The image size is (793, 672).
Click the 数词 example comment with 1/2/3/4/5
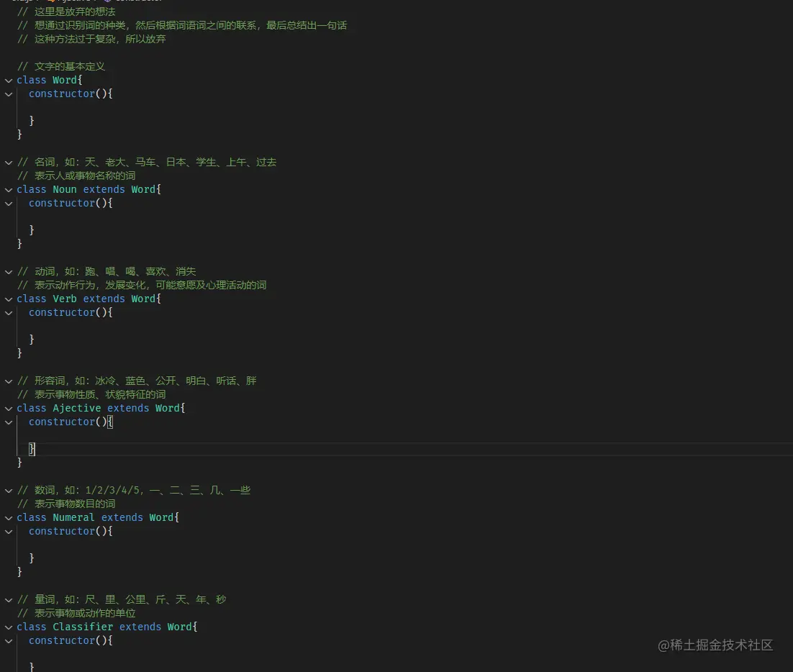click(x=134, y=490)
